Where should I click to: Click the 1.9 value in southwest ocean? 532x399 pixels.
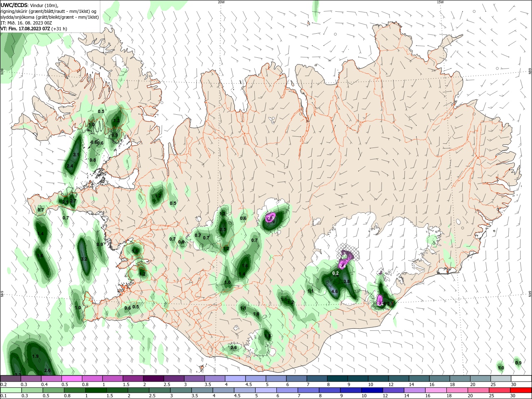point(35,356)
